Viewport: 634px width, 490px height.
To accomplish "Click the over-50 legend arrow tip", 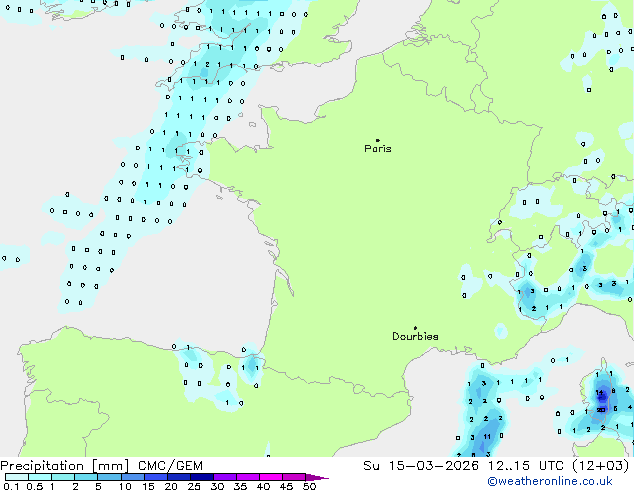I will 317,477.
